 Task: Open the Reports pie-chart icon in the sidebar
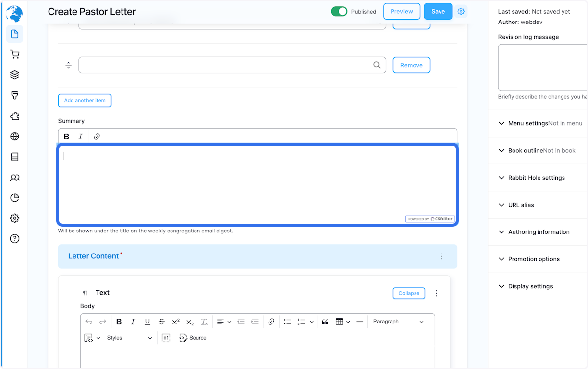coord(15,197)
